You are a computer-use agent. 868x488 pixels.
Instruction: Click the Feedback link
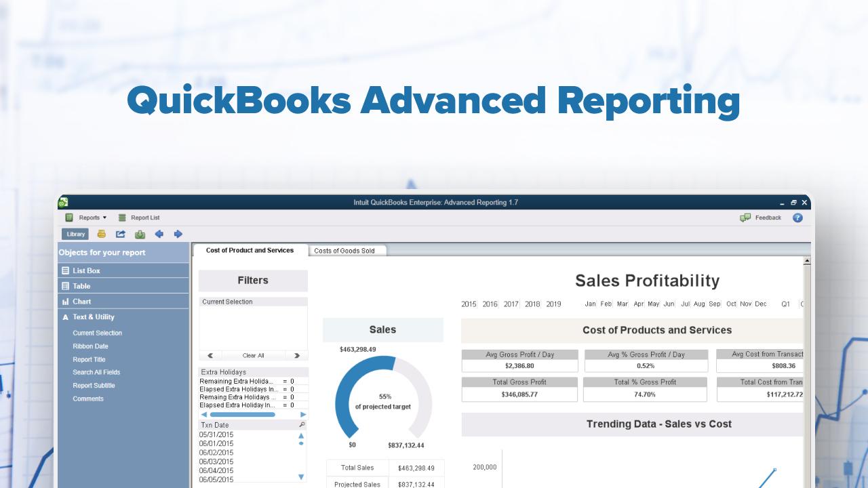[767, 218]
